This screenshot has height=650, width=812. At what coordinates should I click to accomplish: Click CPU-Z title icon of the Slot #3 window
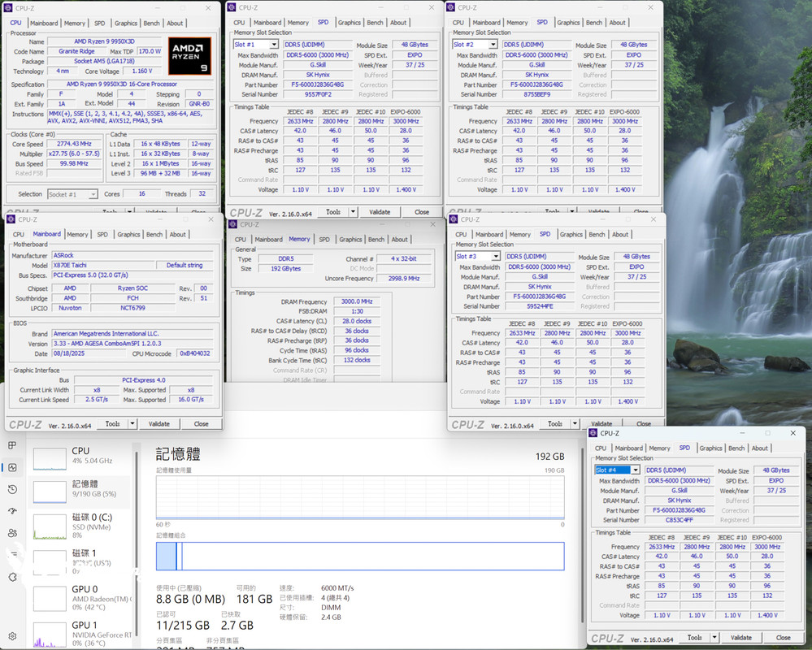pyautogui.click(x=454, y=219)
